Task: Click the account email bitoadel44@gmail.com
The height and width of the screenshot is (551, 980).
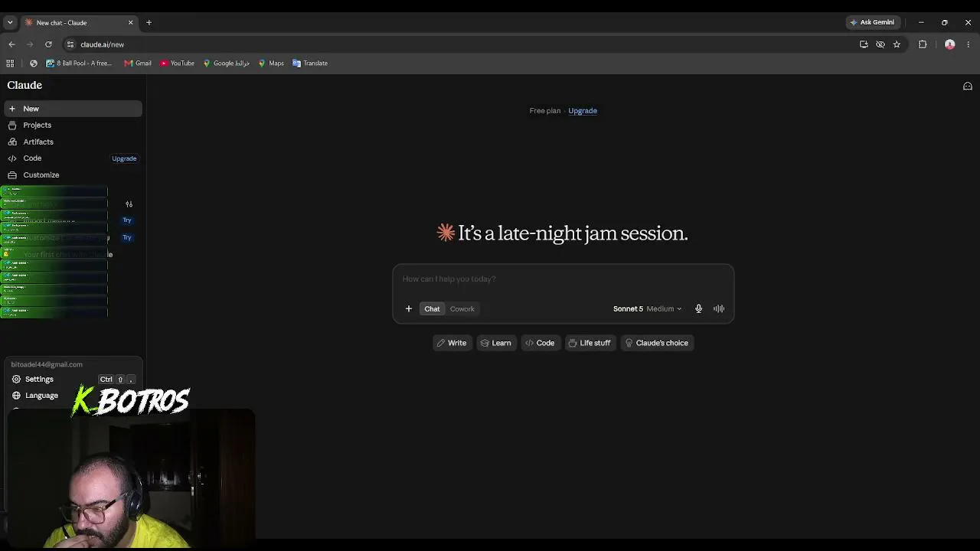Action: (47, 364)
